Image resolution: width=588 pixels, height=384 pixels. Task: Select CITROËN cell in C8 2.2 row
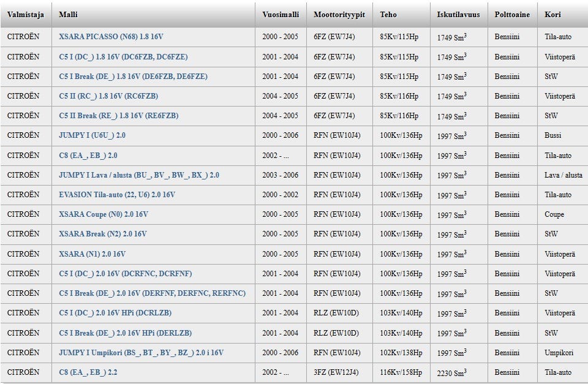(x=23, y=372)
